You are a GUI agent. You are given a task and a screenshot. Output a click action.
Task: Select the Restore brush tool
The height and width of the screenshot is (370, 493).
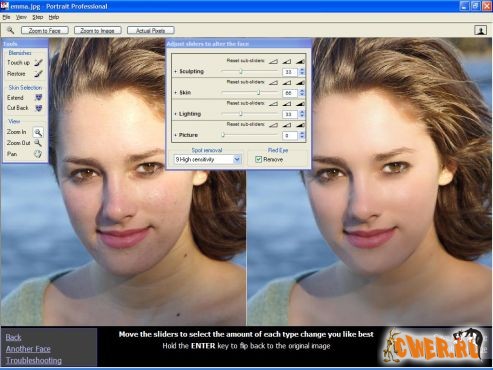pos(38,74)
